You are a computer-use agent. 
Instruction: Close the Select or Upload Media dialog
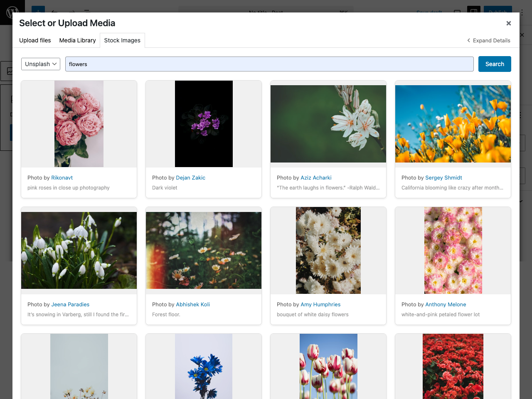click(x=508, y=23)
